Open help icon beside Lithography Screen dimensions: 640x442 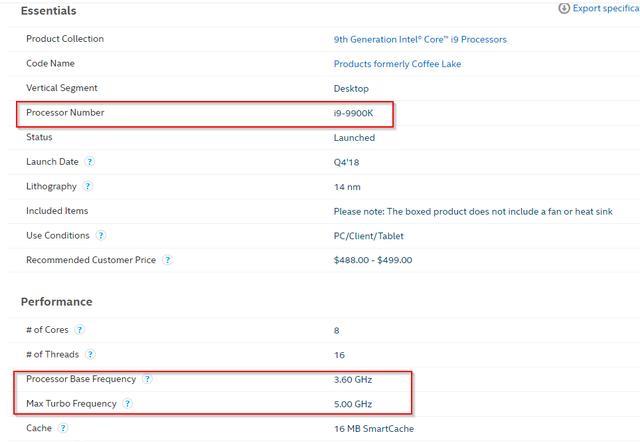point(87,187)
